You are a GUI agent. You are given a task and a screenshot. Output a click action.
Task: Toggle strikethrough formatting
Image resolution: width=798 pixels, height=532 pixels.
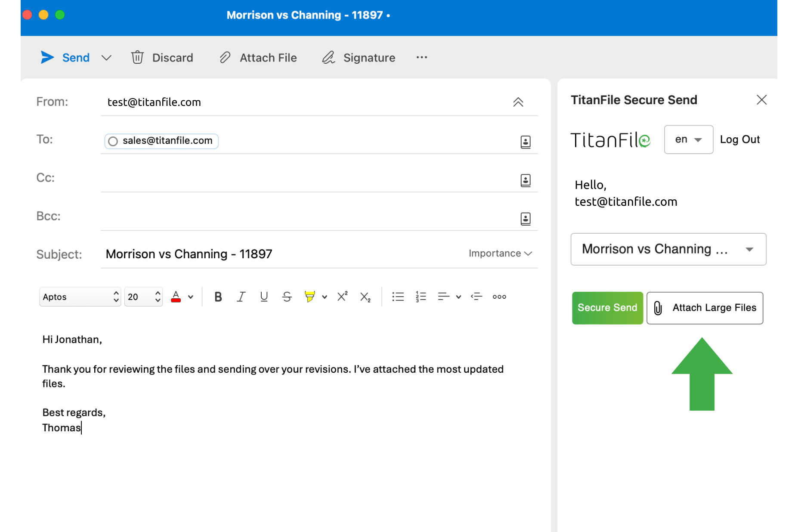(x=287, y=297)
